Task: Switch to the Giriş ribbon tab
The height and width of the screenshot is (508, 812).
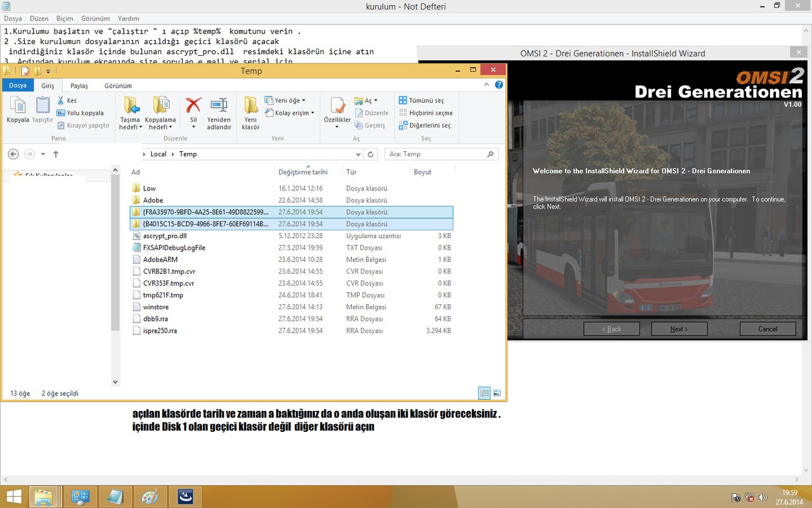Action: (x=48, y=86)
